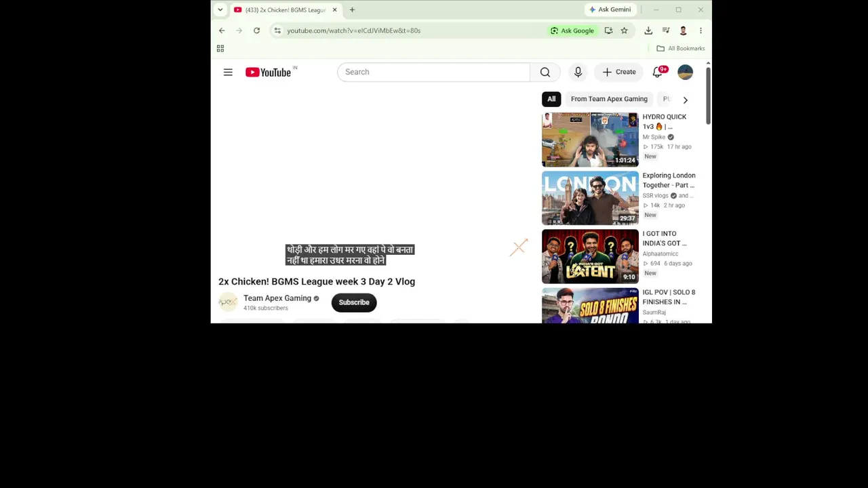Click the "175k 17 hr ago" view count text
The width and height of the screenshot is (868, 488).
tap(667, 146)
